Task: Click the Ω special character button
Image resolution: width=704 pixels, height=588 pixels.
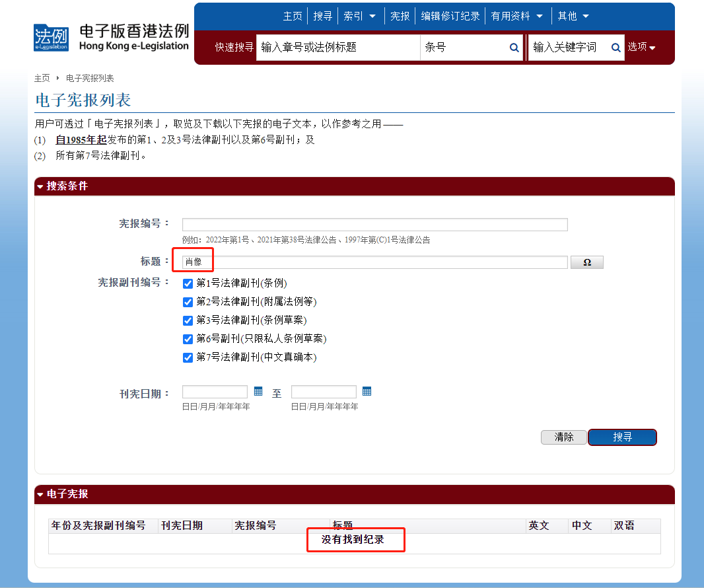Action: [x=586, y=262]
